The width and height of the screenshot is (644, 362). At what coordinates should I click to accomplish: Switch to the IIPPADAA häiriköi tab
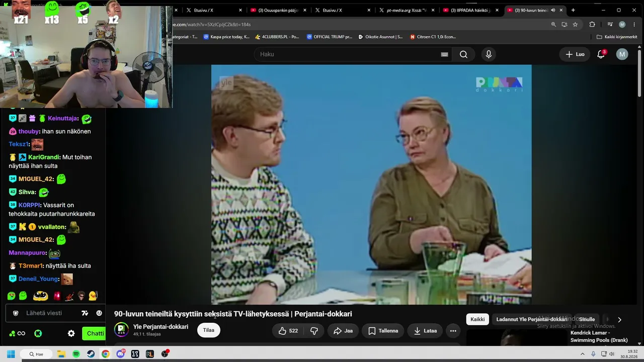[471, 10]
